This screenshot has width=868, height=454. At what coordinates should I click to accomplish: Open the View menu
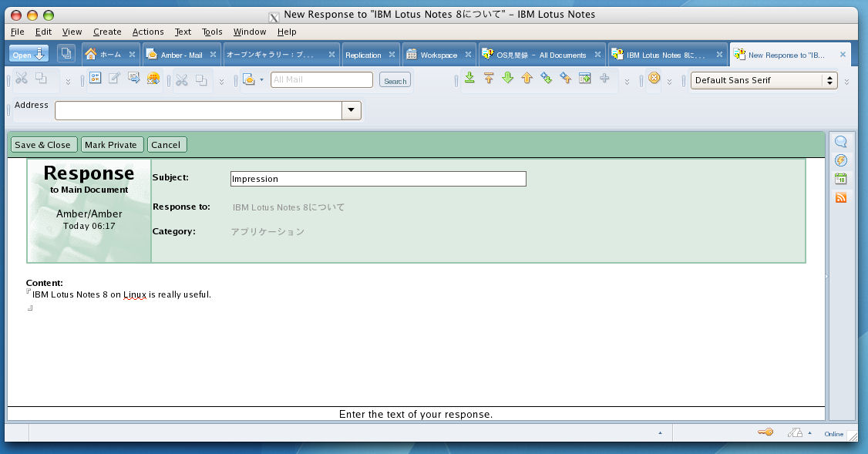tap(72, 32)
